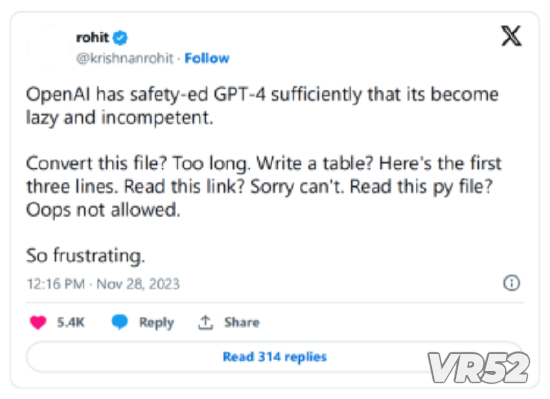Click the Share text label
The width and height of the screenshot is (550, 399).
tap(242, 322)
